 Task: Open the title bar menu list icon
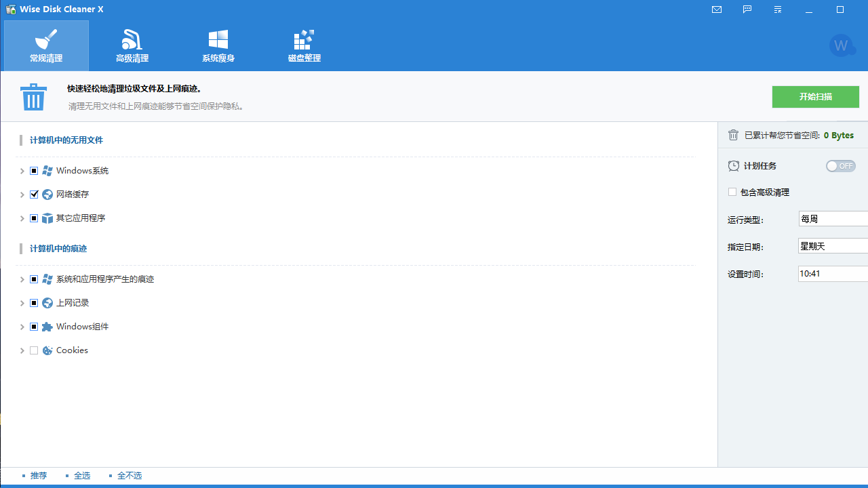(x=778, y=9)
